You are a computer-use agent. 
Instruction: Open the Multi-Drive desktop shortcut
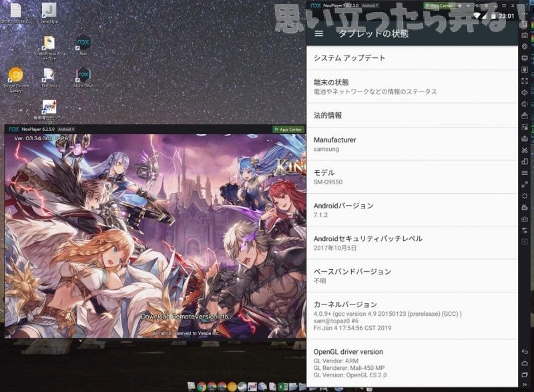[83, 77]
